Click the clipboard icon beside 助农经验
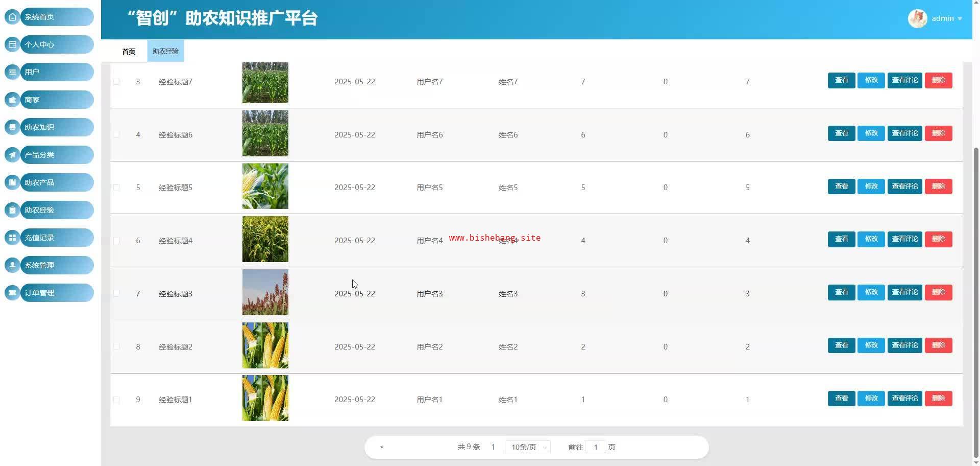Image resolution: width=980 pixels, height=466 pixels. pyautogui.click(x=12, y=210)
